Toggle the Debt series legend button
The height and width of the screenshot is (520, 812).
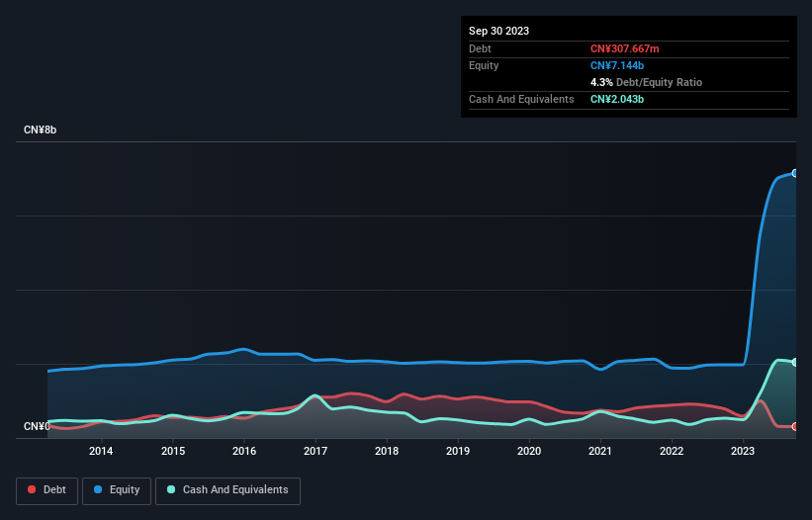[x=47, y=490]
